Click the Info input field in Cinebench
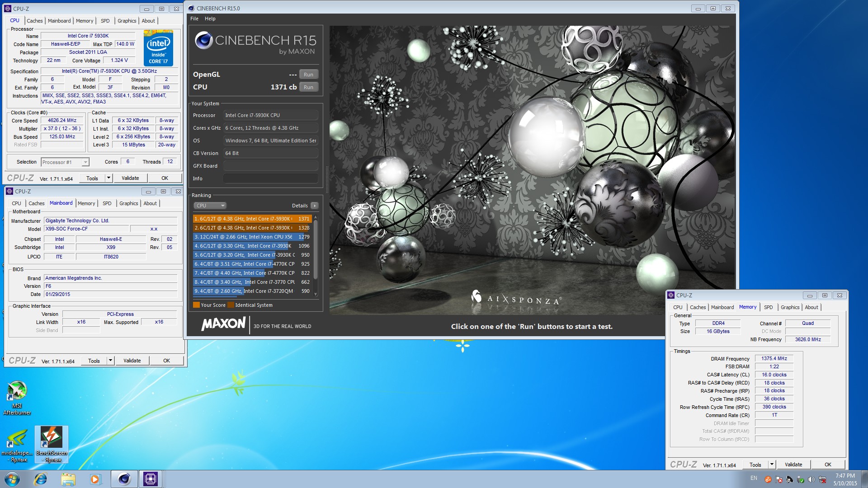The width and height of the screenshot is (868, 488). click(x=270, y=178)
